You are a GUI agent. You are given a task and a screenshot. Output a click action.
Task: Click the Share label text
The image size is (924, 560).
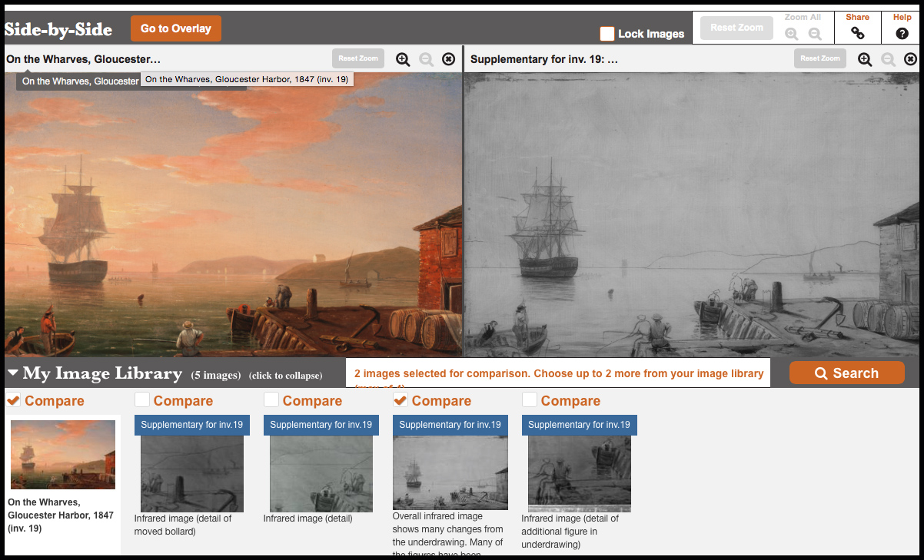(x=858, y=17)
